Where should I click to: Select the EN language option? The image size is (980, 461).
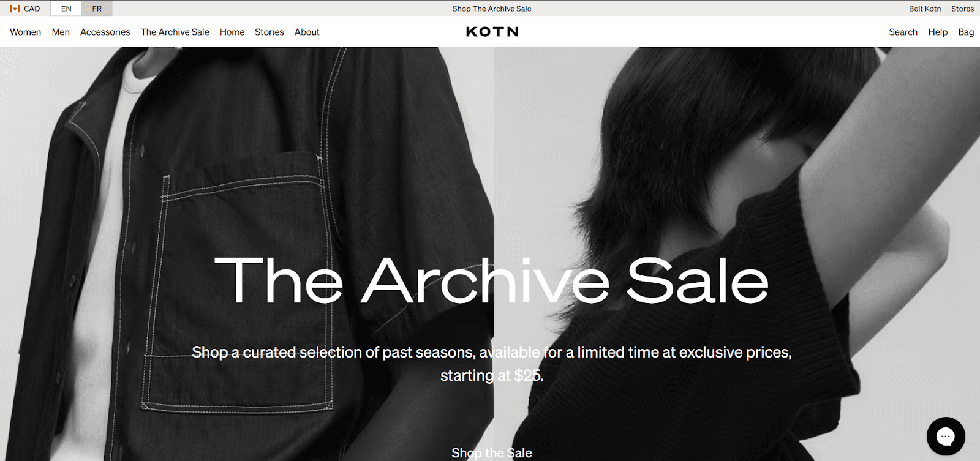66,9
